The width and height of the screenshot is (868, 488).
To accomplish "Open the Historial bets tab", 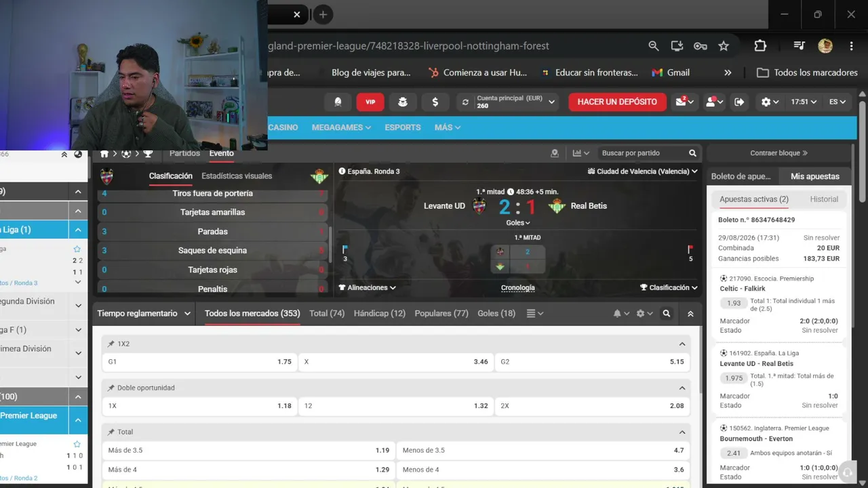I will pos(824,199).
